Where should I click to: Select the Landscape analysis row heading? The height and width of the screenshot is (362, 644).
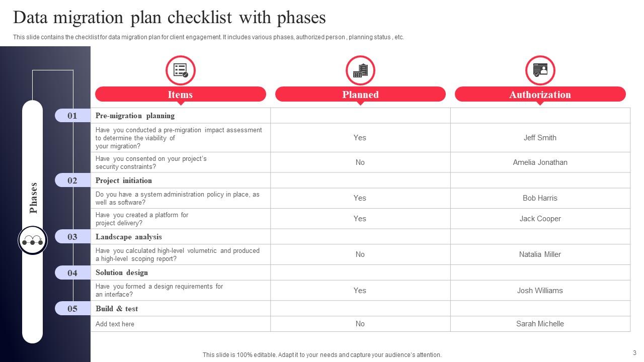(x=129, y=237)
